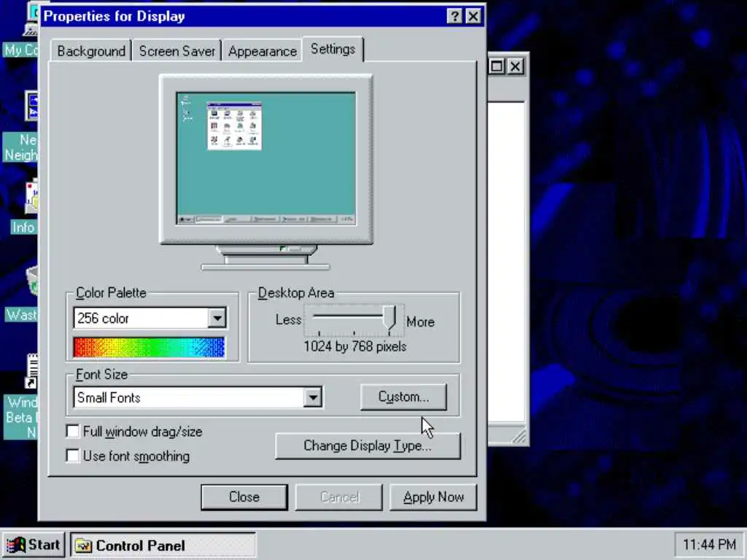Close the Control Panel window behind
Screen dimensions: 747x560
click(x=516, y=66)
